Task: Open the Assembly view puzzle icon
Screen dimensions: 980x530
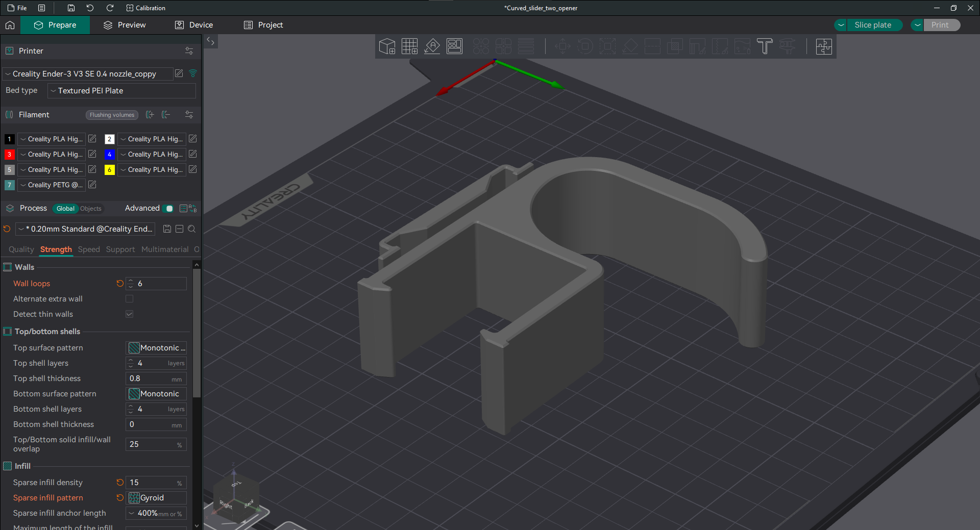Action: [x=824, y=46]
